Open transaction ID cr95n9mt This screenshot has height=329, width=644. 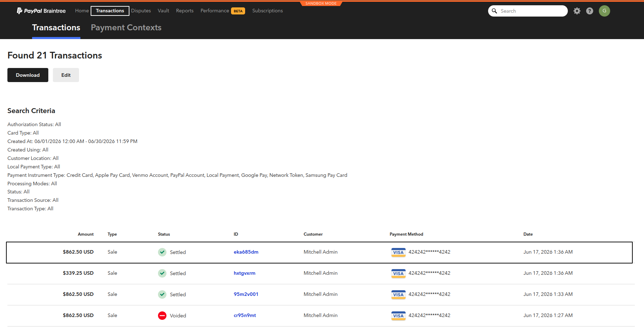click(x=245, y=315)
